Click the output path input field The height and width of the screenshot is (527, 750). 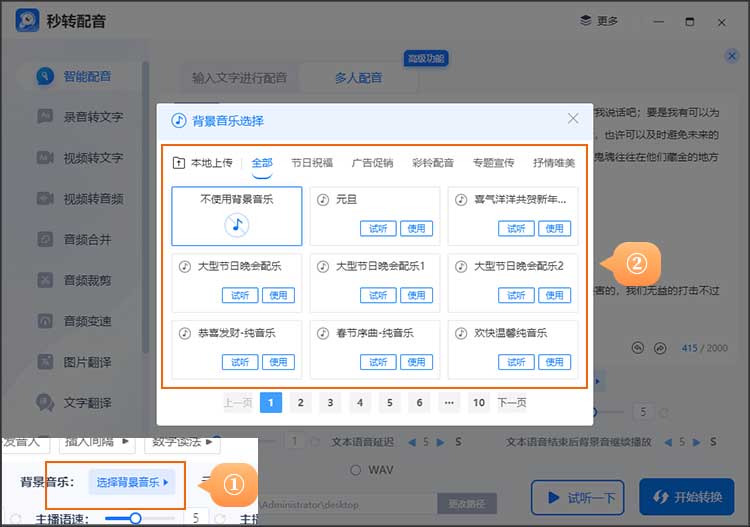click(348, 505)
